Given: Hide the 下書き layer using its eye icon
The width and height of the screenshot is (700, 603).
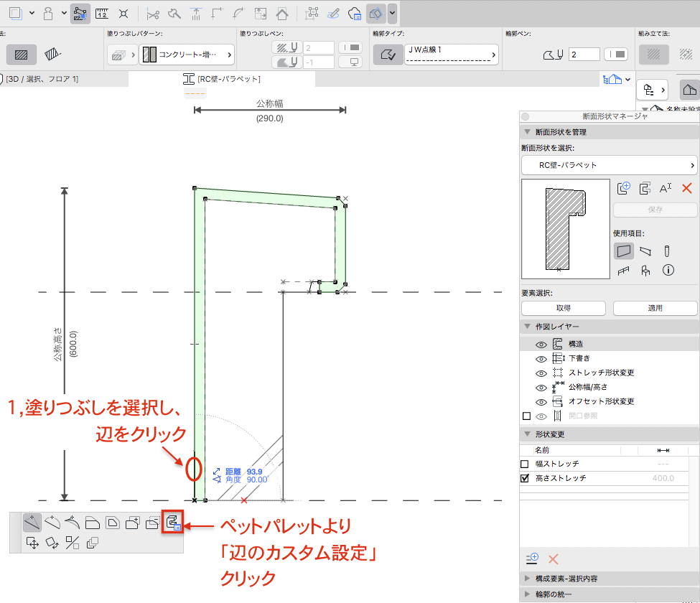Looking at the screenshot, I should click(541, 358).
